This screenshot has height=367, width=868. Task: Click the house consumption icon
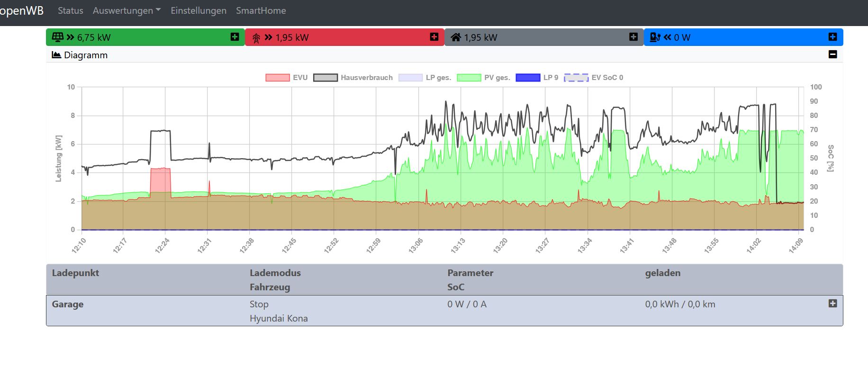tap(456, 37)
